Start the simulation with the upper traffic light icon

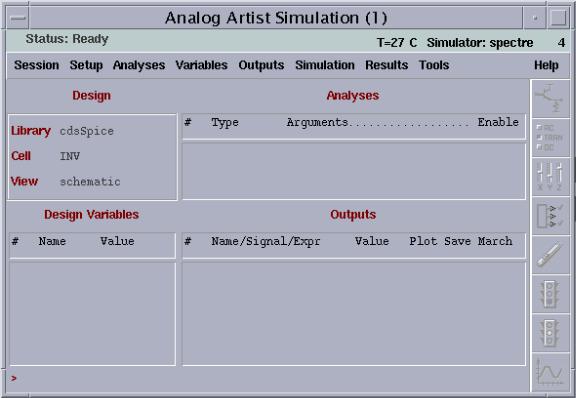[550, 294]
